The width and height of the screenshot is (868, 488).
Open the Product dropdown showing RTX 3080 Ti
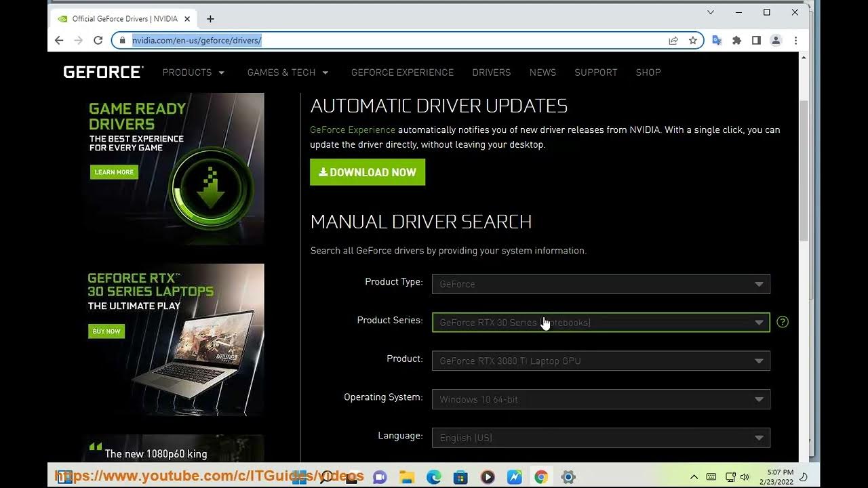pyautogui.click(x=601, y=361)
